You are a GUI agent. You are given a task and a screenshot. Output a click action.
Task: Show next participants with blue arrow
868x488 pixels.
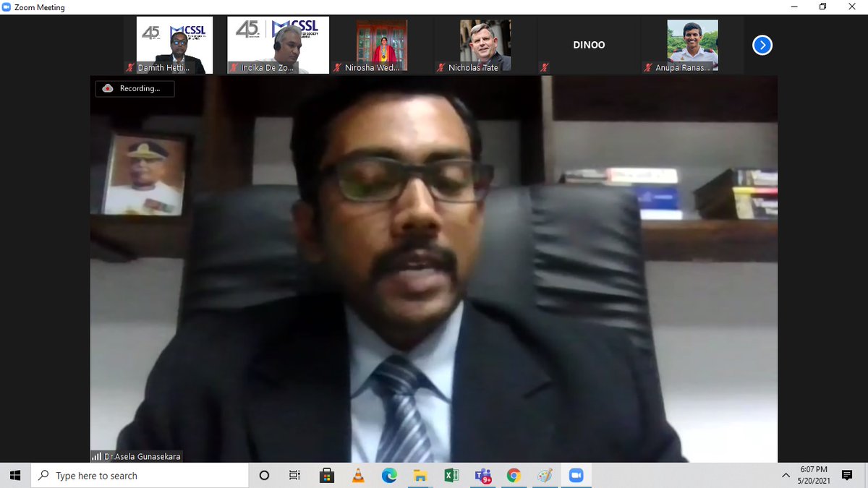[762, 46]
